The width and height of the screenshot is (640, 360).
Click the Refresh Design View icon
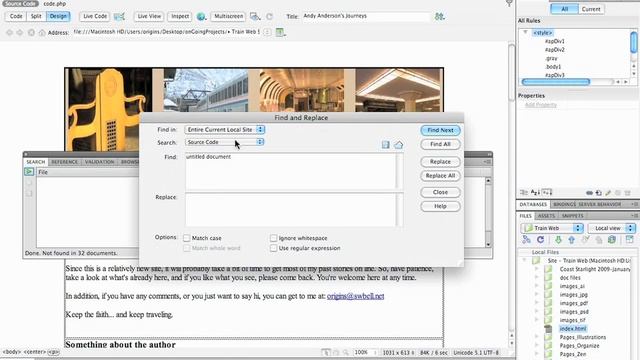pos(269,16)
